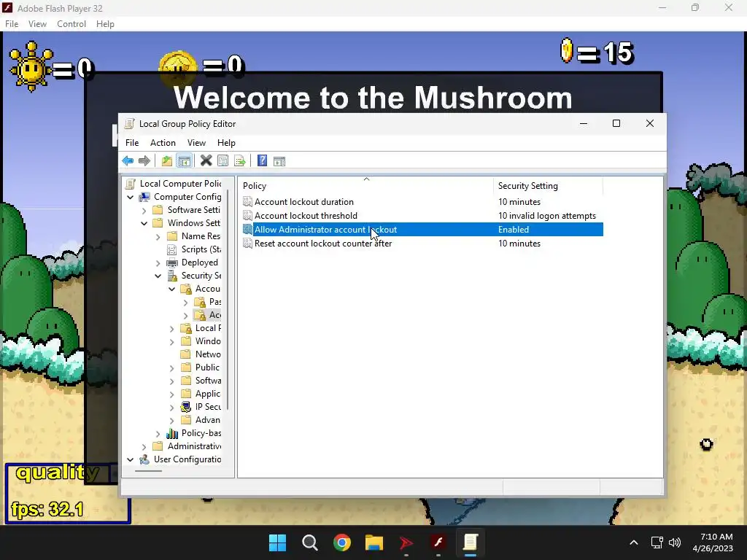Viewport: 747px width, 560px height.
Task: Select Local Computer Policy root node
Action: pyautogui.click(x=181, y=184)
